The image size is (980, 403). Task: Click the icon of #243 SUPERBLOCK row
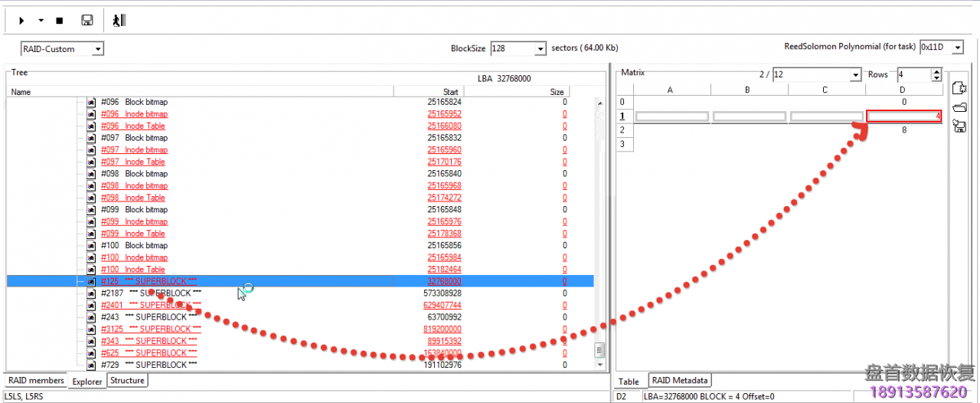[91, 317]
